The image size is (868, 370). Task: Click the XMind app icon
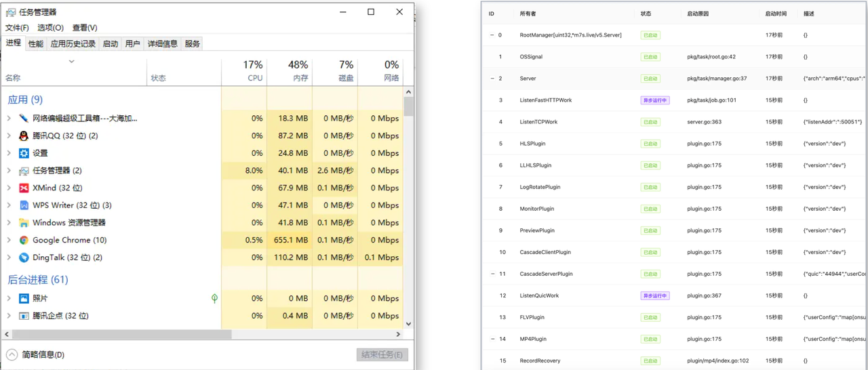pos(24,188)
